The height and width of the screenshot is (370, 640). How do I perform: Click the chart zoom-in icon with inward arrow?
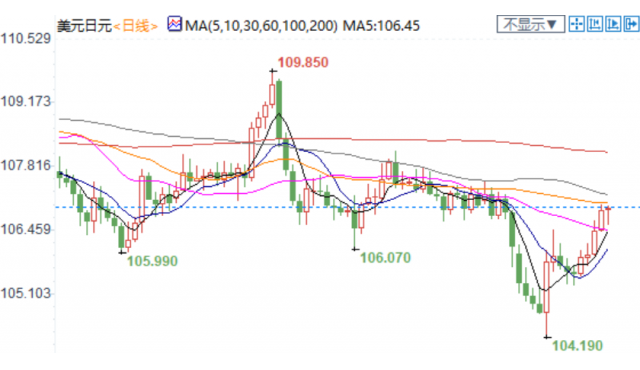tap(595, 24)
